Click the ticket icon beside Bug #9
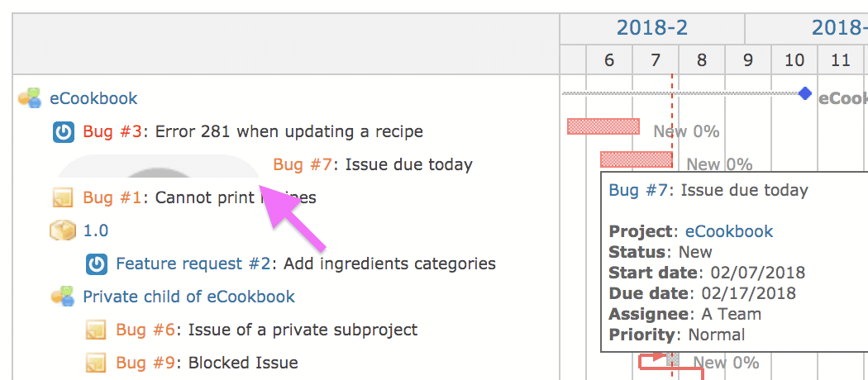Image resolution: width=868 pixels, height=380 pixels. (96, 363)
